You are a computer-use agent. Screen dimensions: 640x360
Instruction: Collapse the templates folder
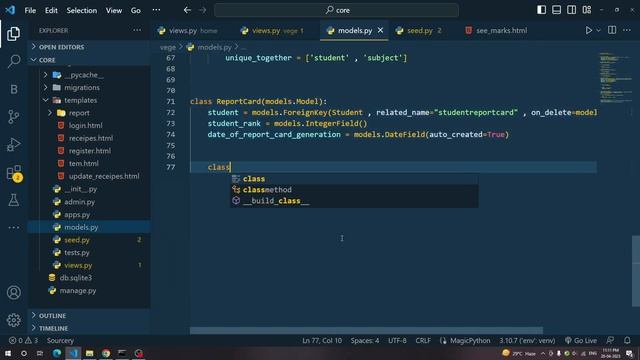89,100
